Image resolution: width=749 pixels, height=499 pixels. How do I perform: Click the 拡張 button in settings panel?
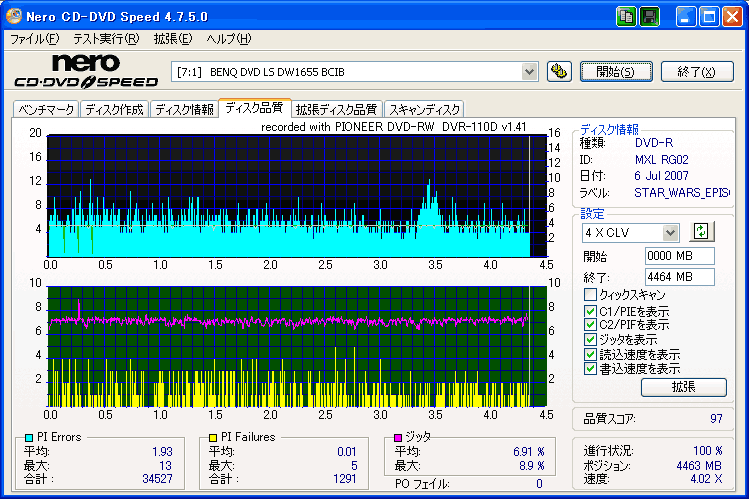[684, 387]
